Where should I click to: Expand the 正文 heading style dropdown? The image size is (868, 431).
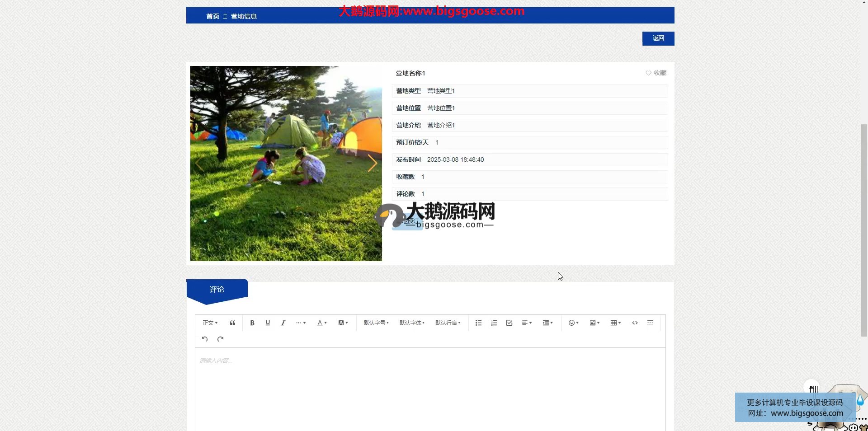[210, 323]
